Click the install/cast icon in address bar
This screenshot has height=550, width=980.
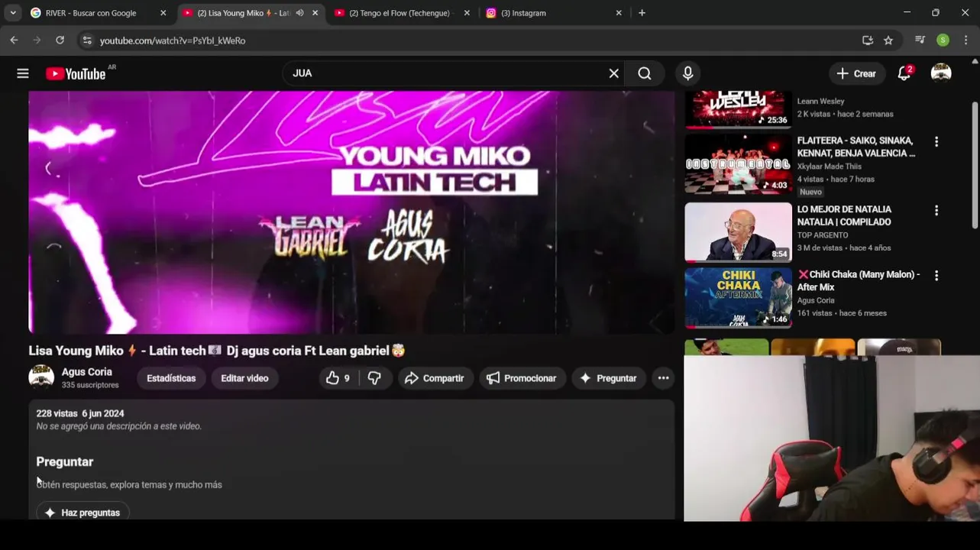point(868,40)
